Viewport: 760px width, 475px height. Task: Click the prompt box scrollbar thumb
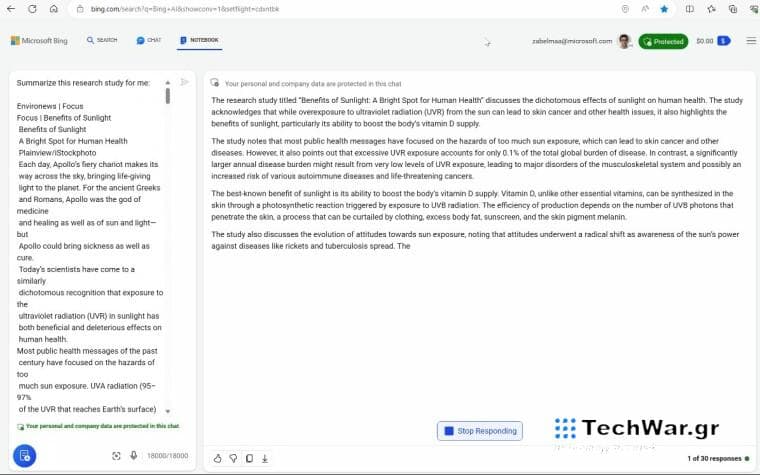pyautogui.click(x=168, y=95)
